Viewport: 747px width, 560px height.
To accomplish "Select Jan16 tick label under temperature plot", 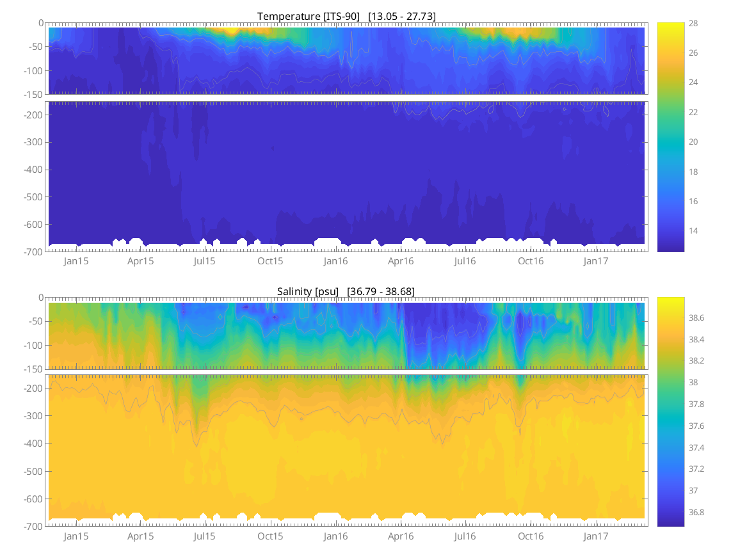I will (x=335, y=261).
